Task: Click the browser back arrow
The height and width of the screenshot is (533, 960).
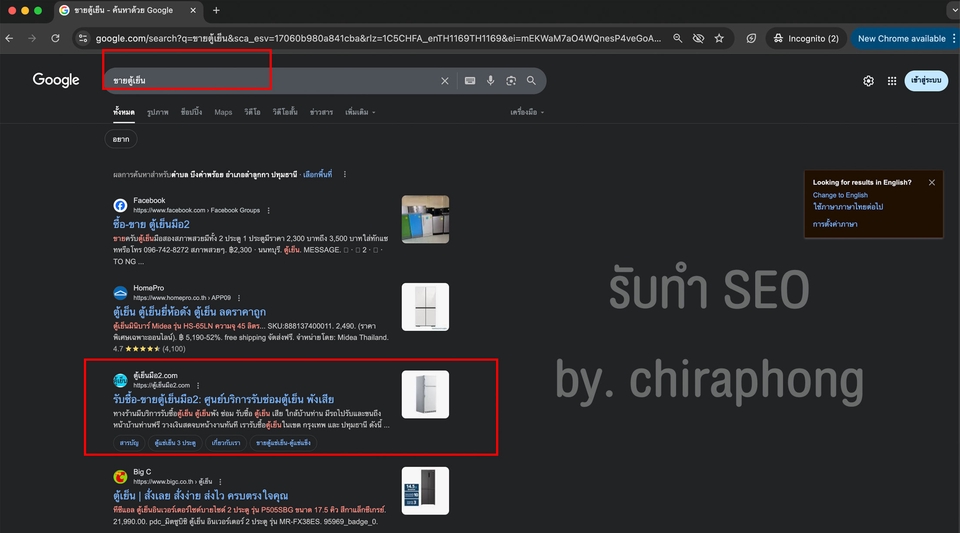Action: click(9, 38)
